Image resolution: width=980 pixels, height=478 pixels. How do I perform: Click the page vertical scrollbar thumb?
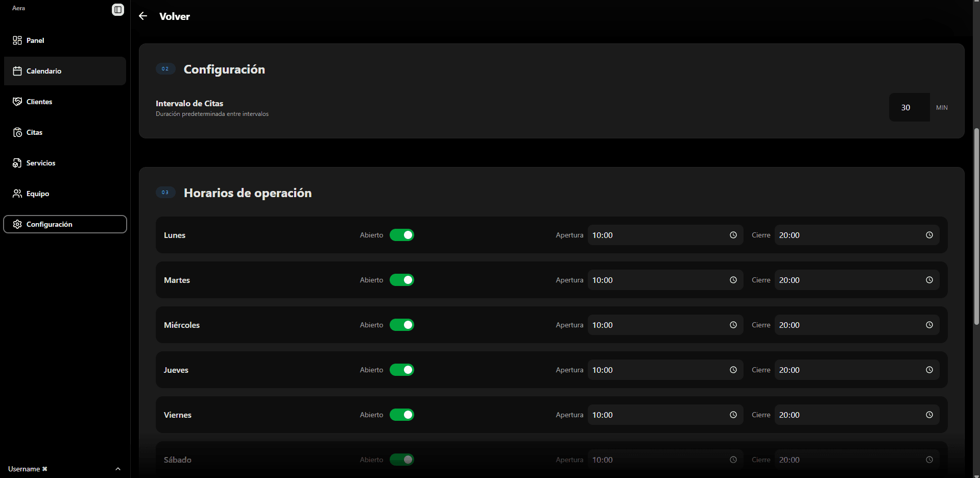tap(976, 226)
